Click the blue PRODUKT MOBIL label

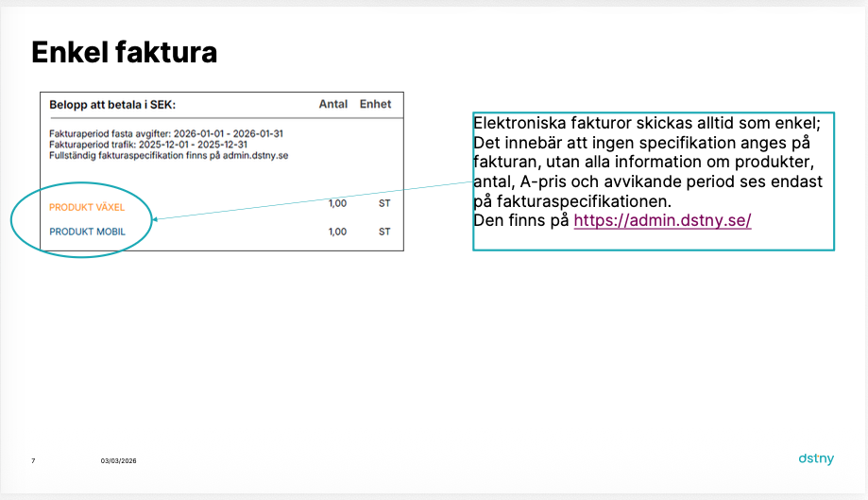point(87,232)
